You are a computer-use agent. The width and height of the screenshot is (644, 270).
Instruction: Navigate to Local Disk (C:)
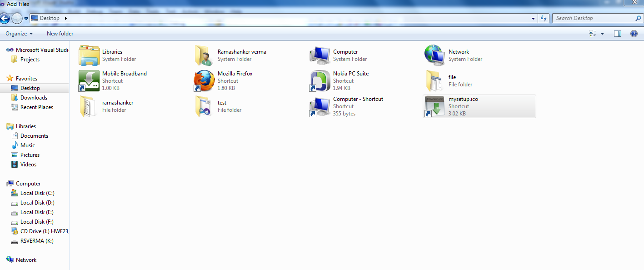[x=38, y=193]
